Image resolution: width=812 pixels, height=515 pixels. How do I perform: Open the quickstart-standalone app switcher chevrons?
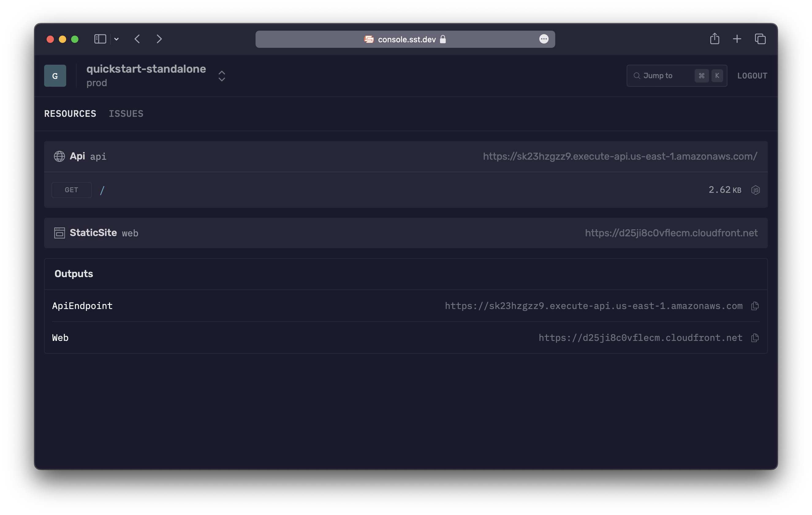pos(222,75)
